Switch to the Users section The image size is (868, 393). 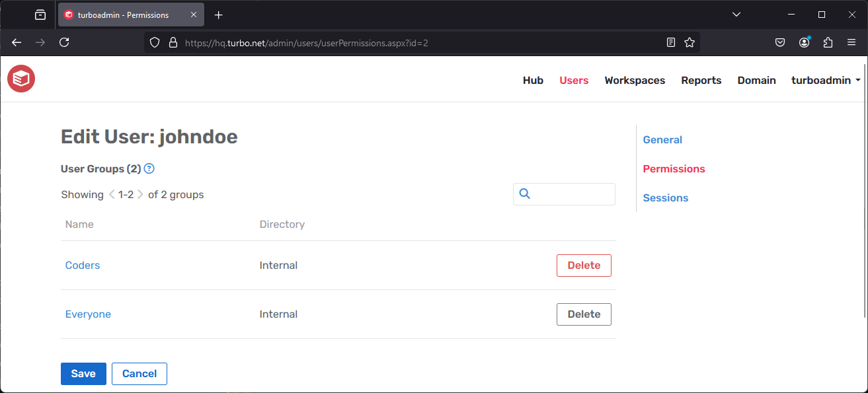pyautogui.click(x=573, y=80)
